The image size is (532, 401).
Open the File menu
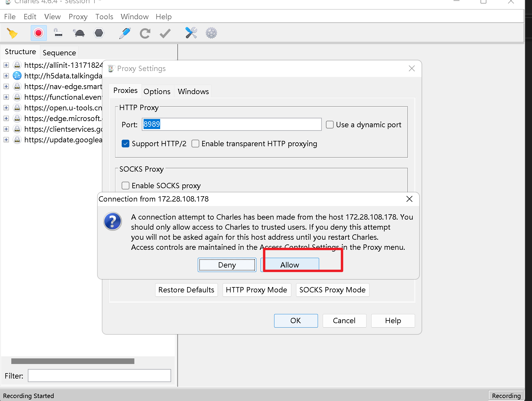pos(10,17)
